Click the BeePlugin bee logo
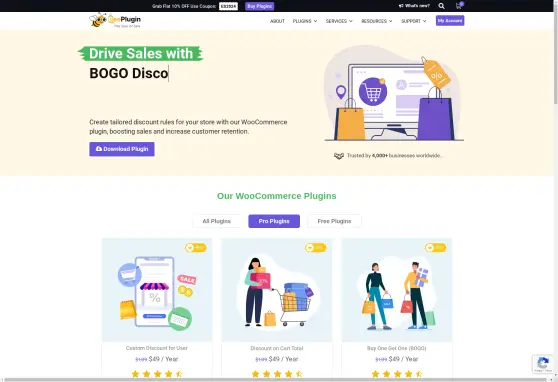Image resolution: width=558 pixels, height=382 pixels. point(115,20)
